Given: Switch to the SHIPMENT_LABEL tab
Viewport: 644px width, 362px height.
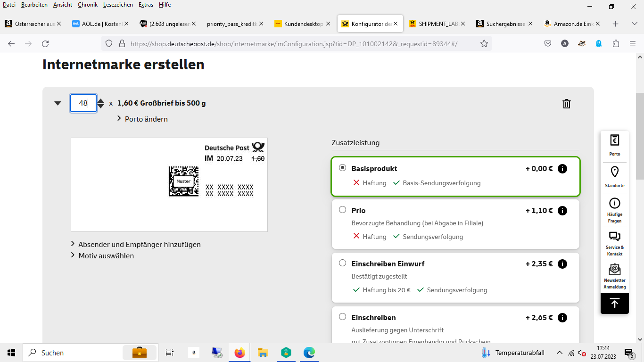Looking at the screenshot, I should tap(437, 24).
